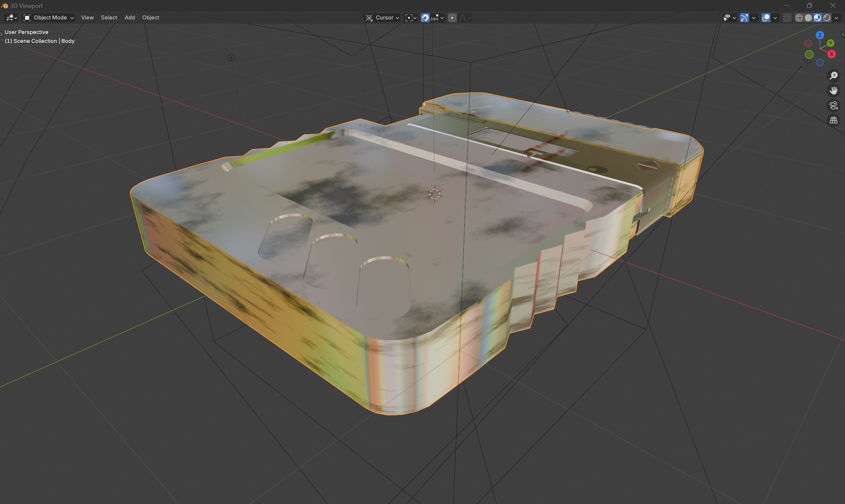
Task: Expand the toolbar with the left-edge arrow
Action: tap(2, 34)
